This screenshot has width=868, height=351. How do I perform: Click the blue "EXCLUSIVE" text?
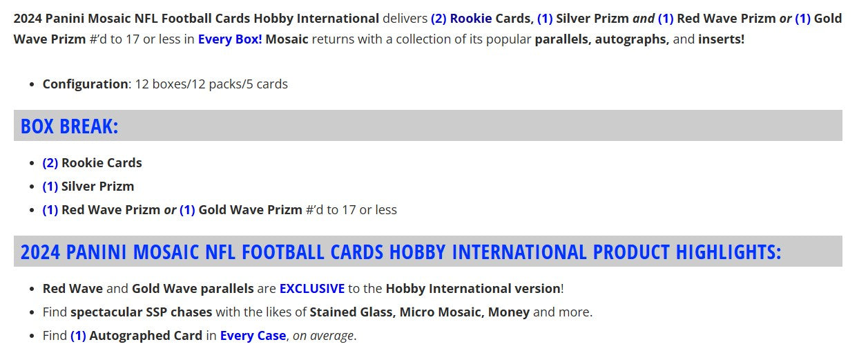[x=311, y=288]
